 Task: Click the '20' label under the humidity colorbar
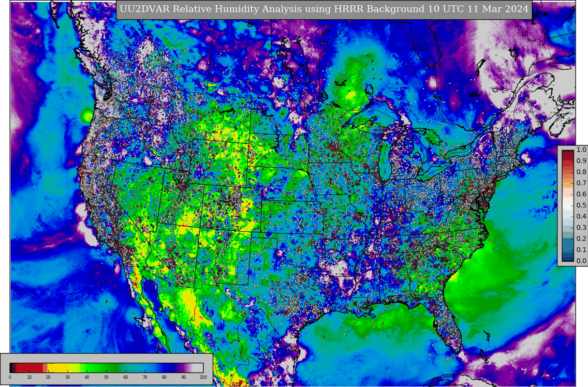[48, 377]
